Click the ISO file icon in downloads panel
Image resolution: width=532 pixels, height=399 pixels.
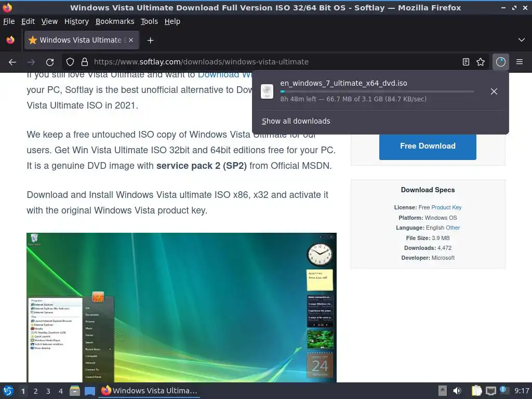pyautogui.click(x=267, y=91)
